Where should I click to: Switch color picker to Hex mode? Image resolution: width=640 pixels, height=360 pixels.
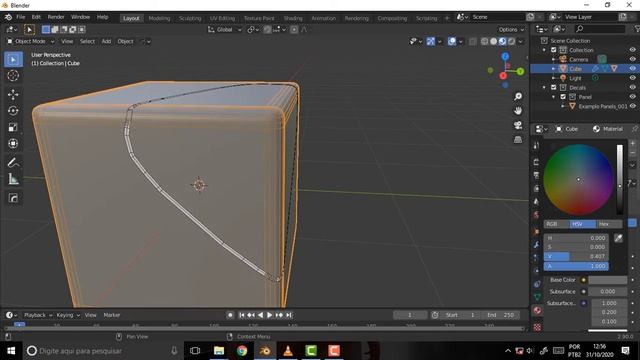[x=609, y=224]
